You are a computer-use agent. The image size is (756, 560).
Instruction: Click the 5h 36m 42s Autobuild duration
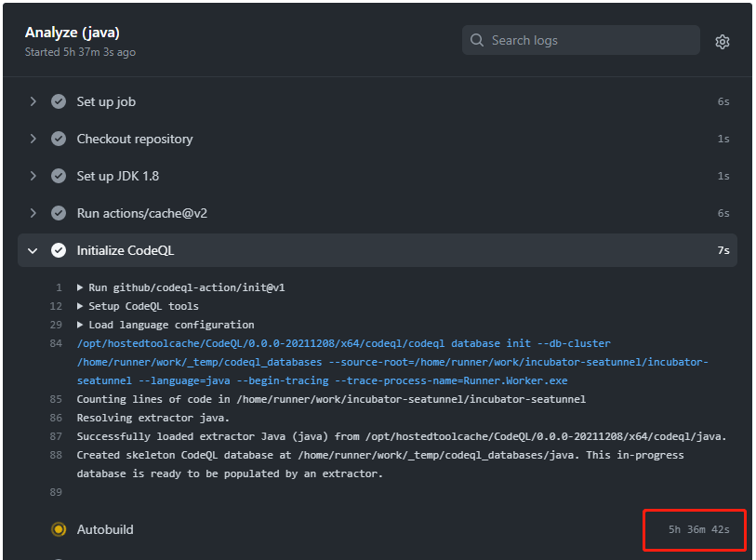pos(698,529)
